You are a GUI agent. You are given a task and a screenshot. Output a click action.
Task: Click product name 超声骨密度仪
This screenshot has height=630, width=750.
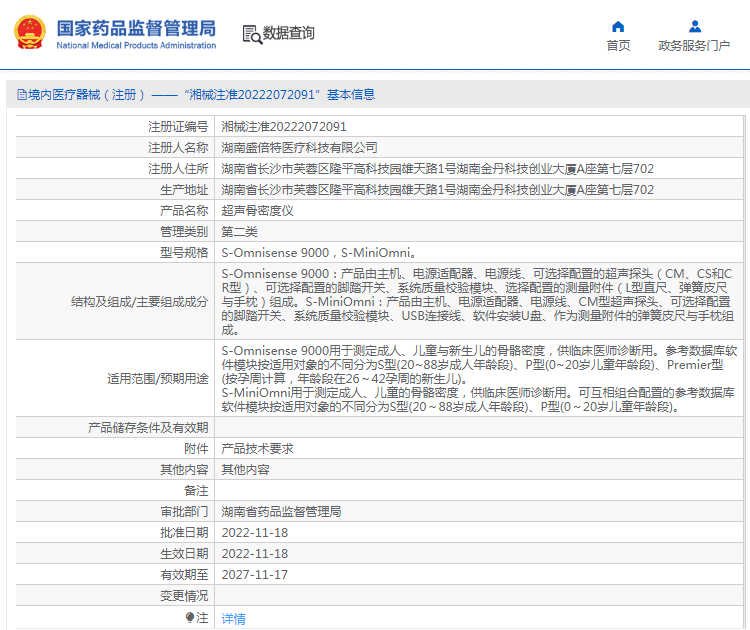click(x=257, y=211)
